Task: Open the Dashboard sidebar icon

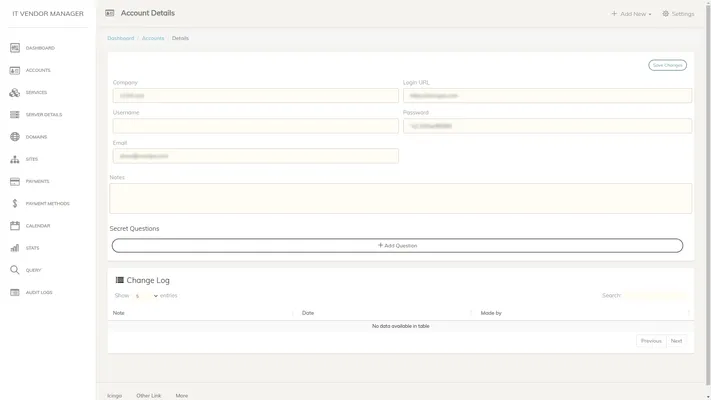Action: point(15,48)
